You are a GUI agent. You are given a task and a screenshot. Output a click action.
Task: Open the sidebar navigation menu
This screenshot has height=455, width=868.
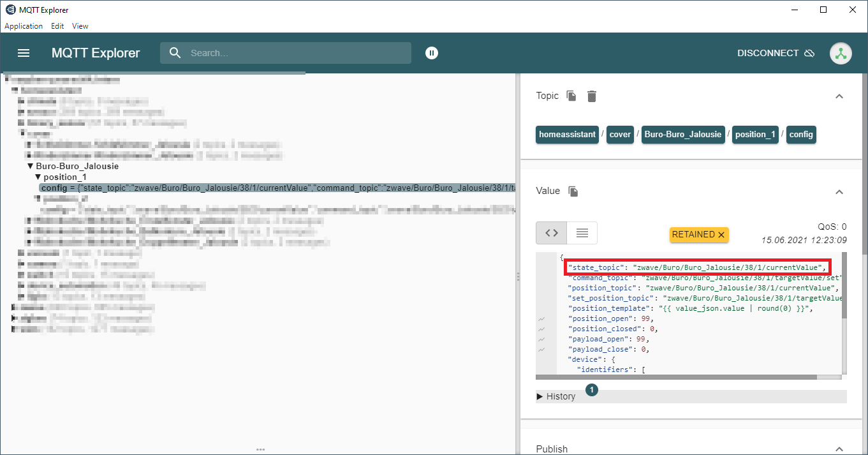pyautogui.click(x=24, y=53)
